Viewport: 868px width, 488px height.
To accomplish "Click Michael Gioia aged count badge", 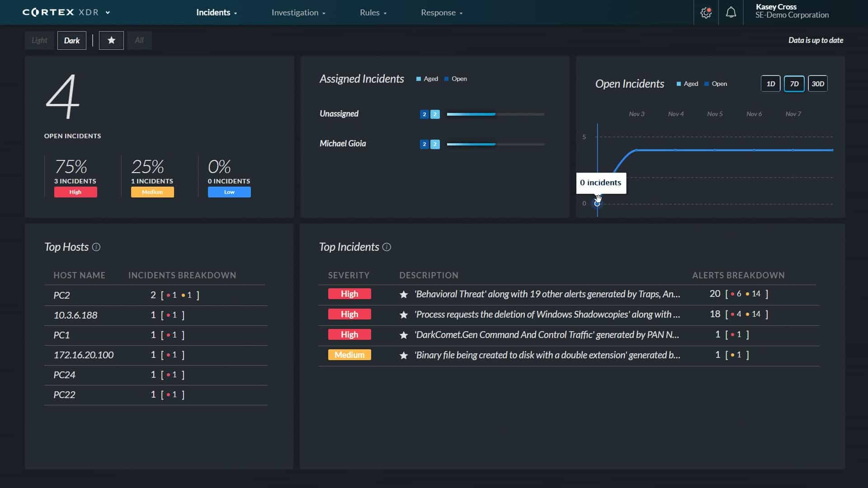I will pyautogui.click(x=435, y=144).
